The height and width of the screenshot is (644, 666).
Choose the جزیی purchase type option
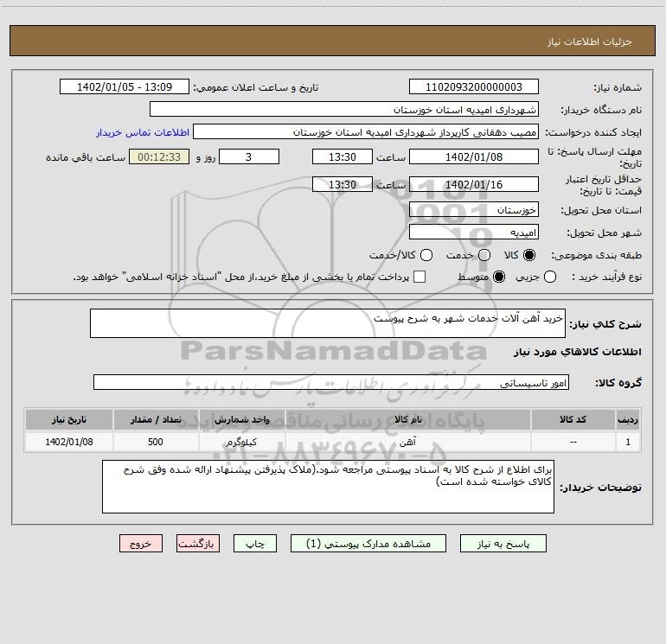tap(550, 277)
